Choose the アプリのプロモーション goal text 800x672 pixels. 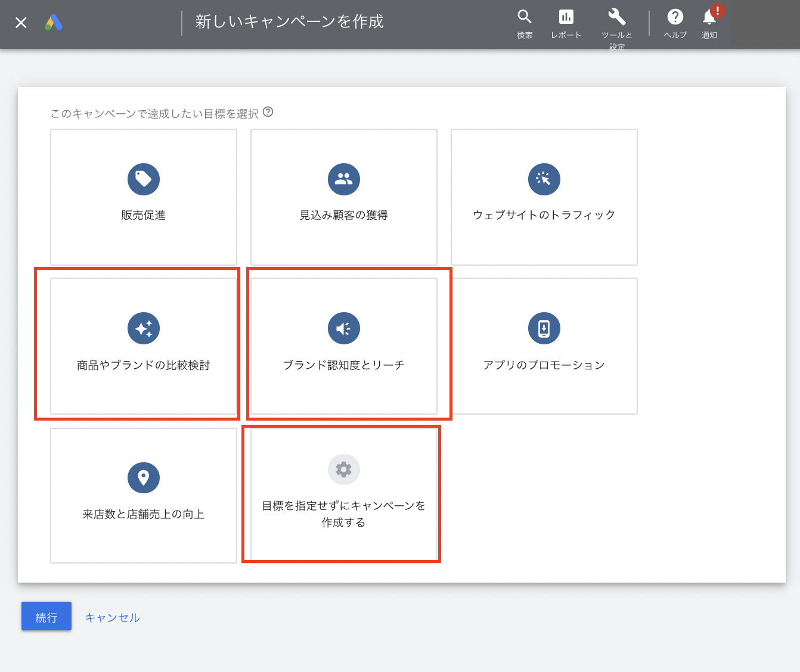click(544, 365)
